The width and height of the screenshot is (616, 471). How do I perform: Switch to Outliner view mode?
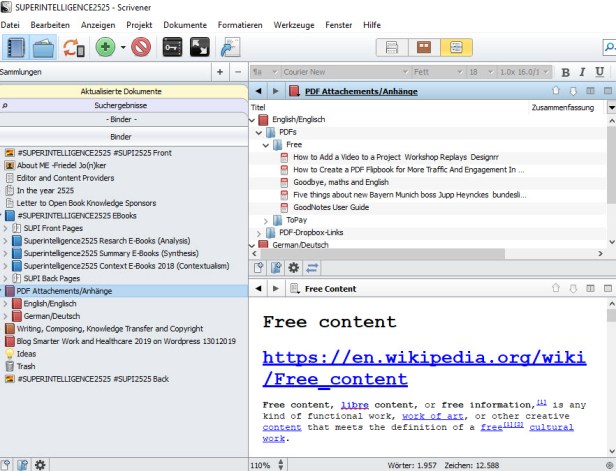[x=455, y=47]
